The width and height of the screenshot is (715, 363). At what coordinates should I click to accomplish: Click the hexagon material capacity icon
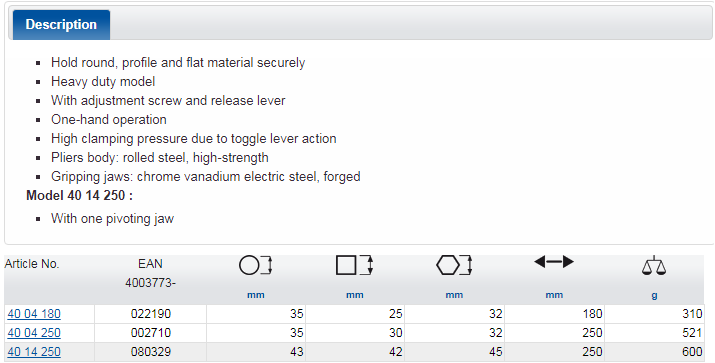pos(454,265)
